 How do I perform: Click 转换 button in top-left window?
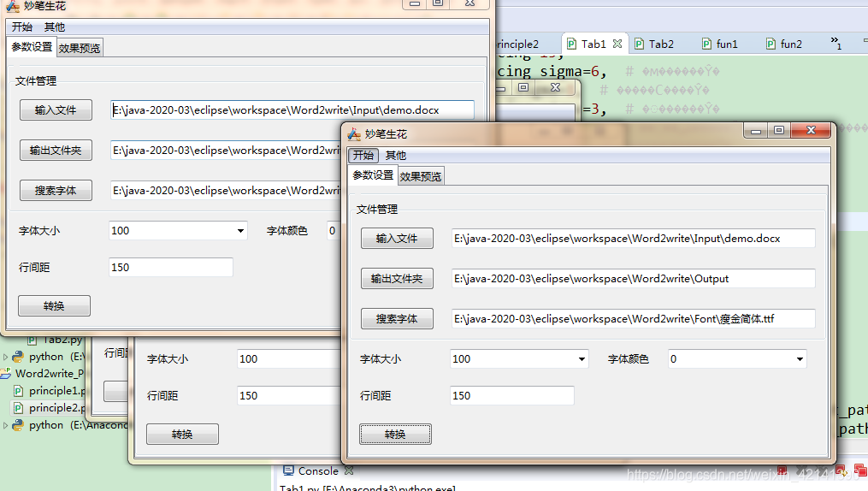point(54,306)
